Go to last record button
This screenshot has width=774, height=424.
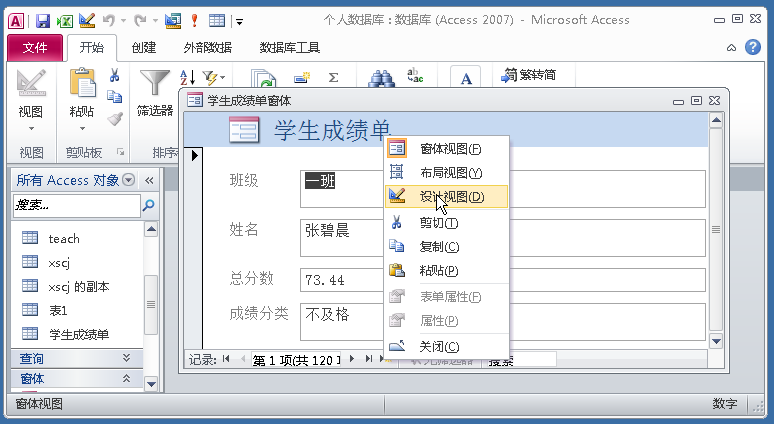[x=368, y=359]
